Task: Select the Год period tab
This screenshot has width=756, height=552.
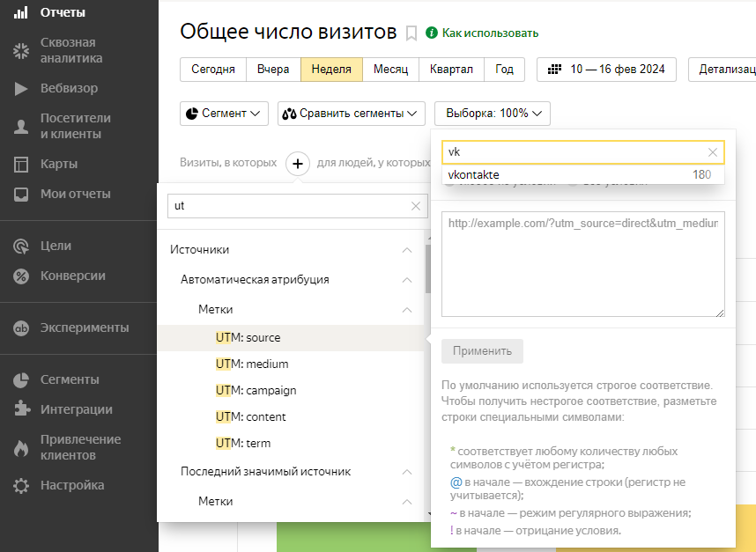Action: click(504, 70)
